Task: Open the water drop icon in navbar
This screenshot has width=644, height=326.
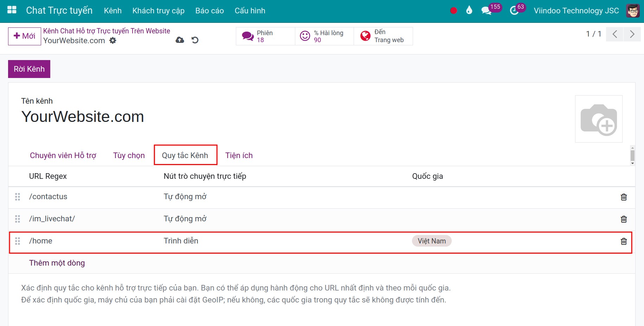Action: [469, 11]
